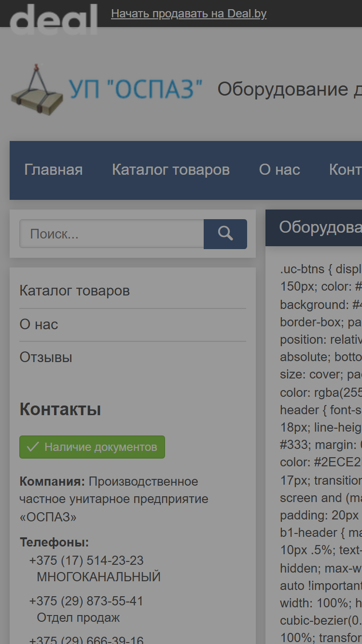
Task: Click the 'Отдел продаж' label
Action: click(78, 618)
